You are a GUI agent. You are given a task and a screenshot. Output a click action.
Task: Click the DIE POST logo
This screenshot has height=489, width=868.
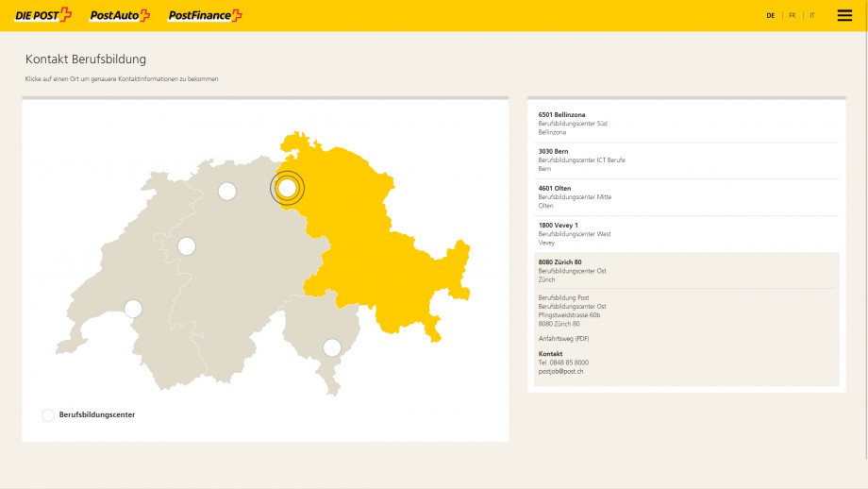[43, 15]
